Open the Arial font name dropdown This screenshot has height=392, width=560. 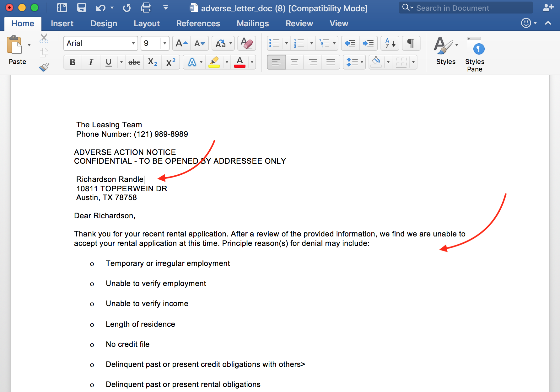pos(133,43)
